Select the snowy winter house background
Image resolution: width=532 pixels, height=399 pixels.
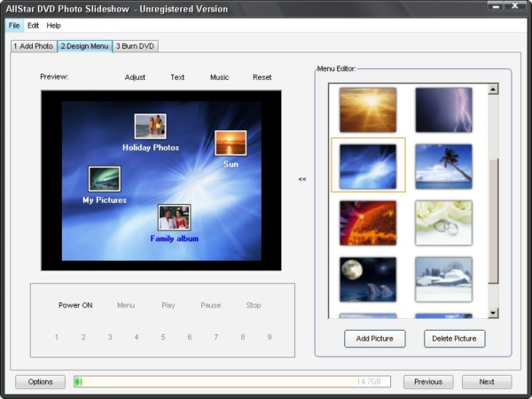[x=443, y=279]
